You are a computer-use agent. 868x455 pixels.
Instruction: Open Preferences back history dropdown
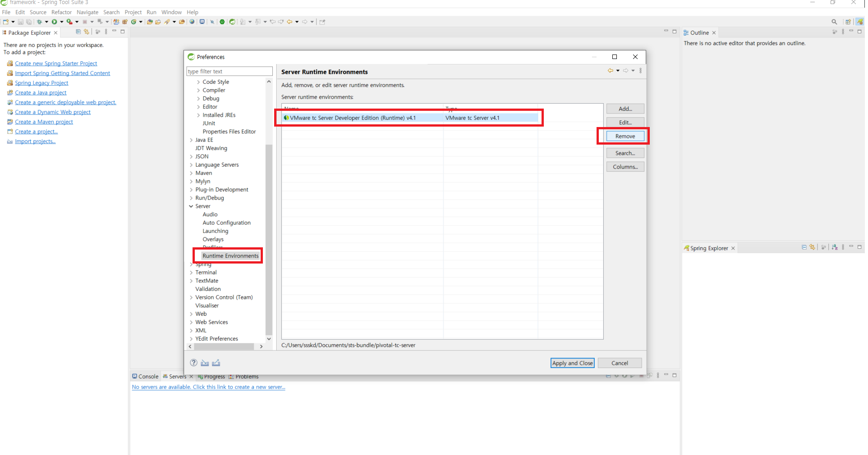tap(618, 71)
